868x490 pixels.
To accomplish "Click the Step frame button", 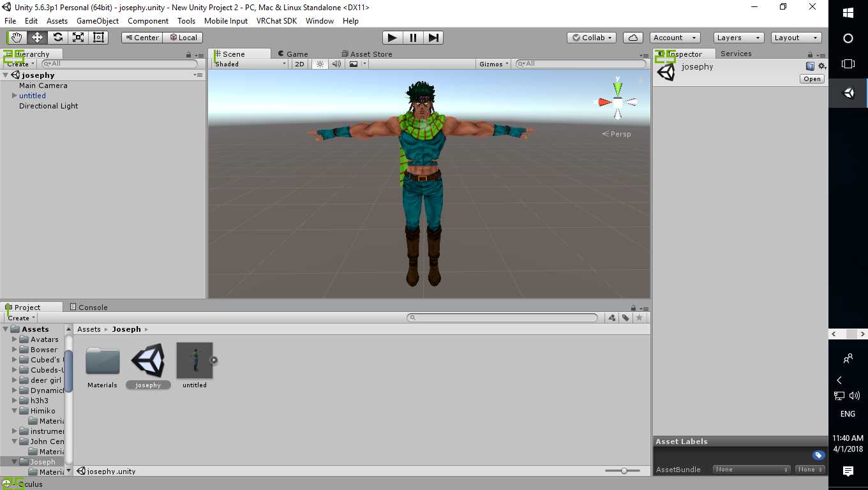I will click(x=433, y=38).
